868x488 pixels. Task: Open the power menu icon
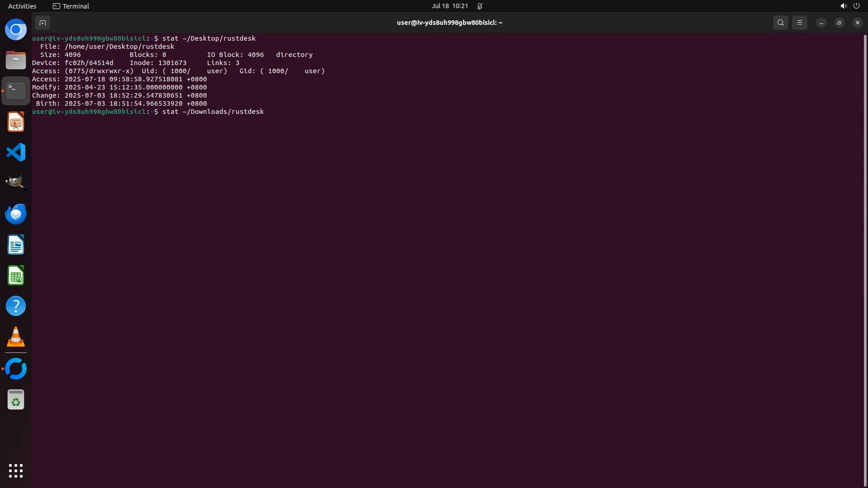click(856, 6)
